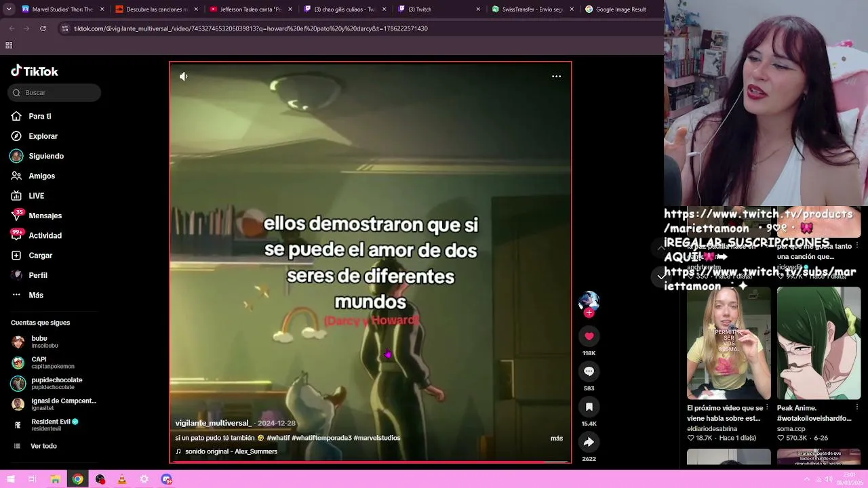Switch to the Google Image Result tab
The image size is (868, 488).
click(621, 9)
